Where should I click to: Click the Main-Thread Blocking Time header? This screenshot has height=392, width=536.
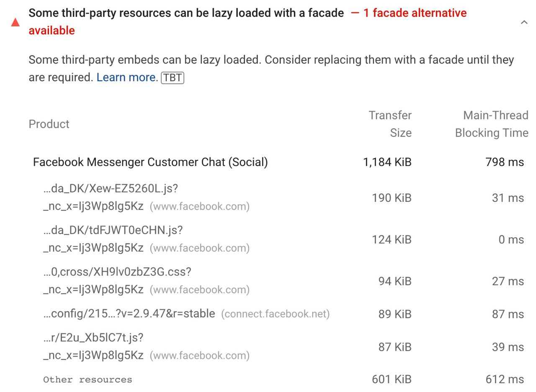pos(492,124)
